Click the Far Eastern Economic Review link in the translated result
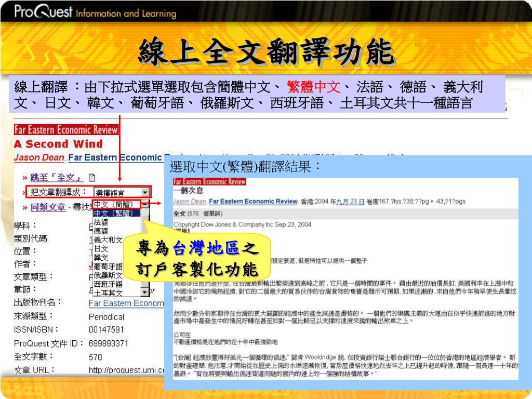Image resolution: width=532 pixels, height=399 pixels. click(253, 202)
